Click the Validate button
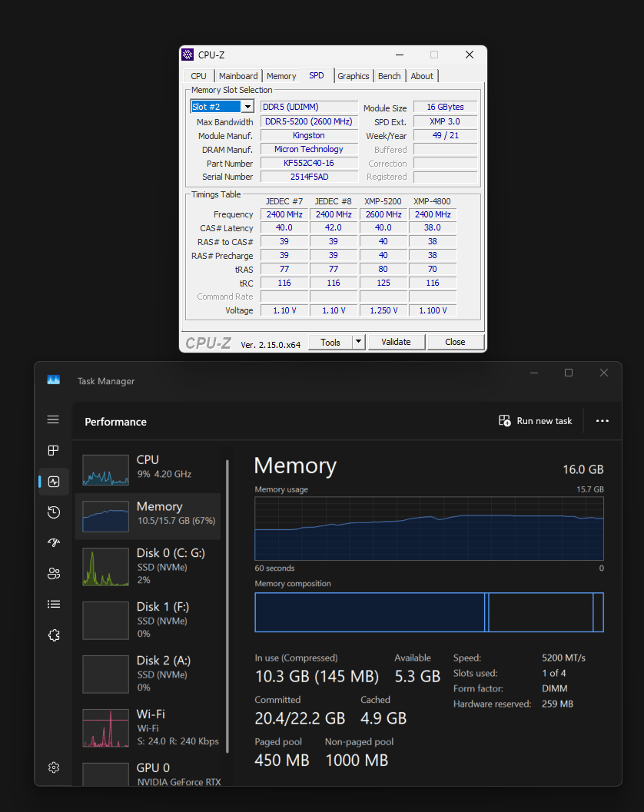 [397, 342]
